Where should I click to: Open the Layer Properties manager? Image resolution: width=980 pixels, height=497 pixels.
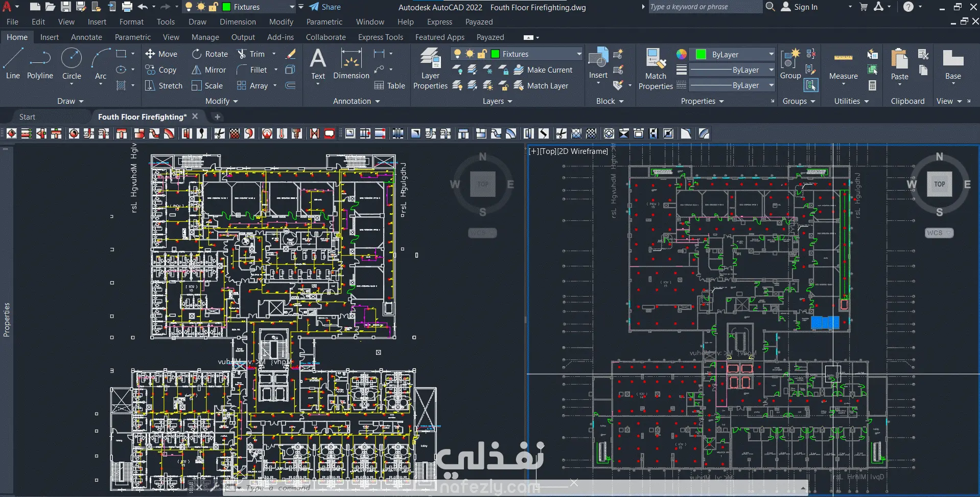coord(430,69)
